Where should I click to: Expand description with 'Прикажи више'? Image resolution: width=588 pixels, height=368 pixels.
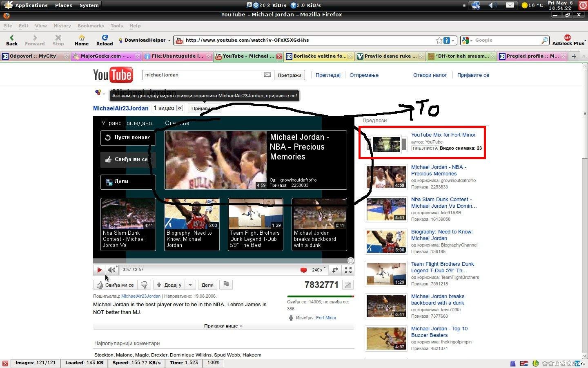click(x=223, y=326)
